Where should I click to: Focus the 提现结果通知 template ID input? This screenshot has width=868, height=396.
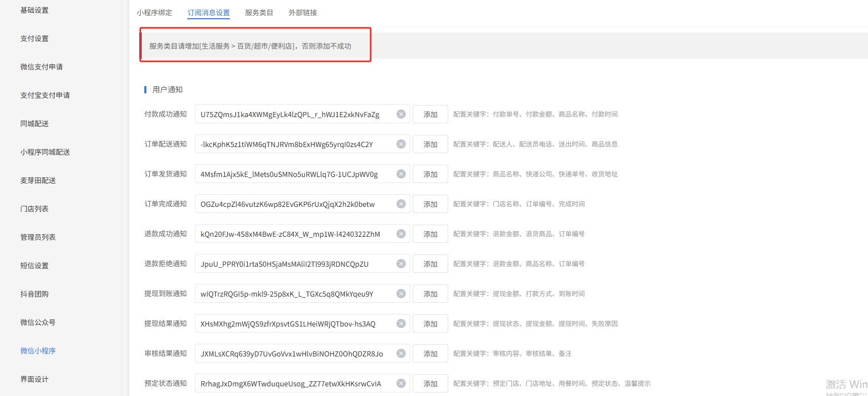(x=294, y=323)
